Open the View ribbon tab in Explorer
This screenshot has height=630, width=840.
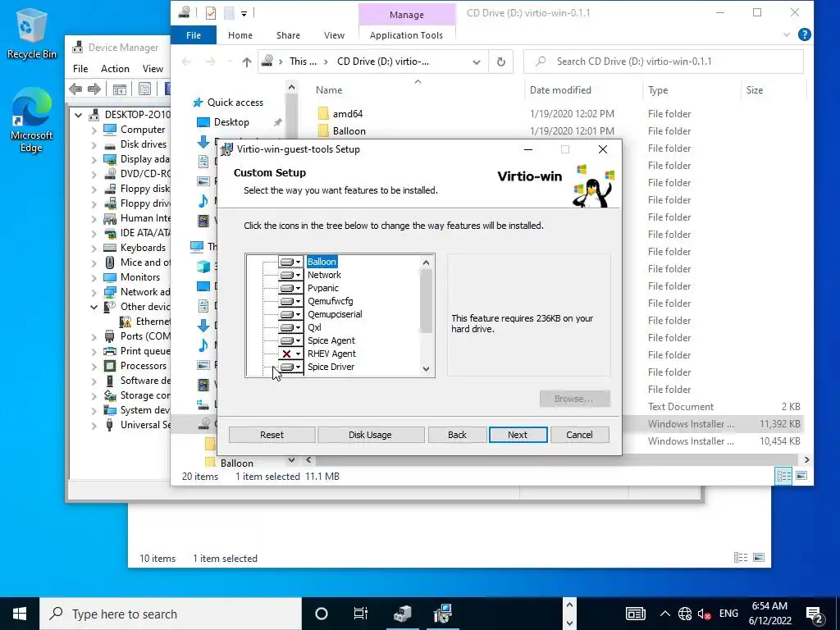[x=335, y=35]
